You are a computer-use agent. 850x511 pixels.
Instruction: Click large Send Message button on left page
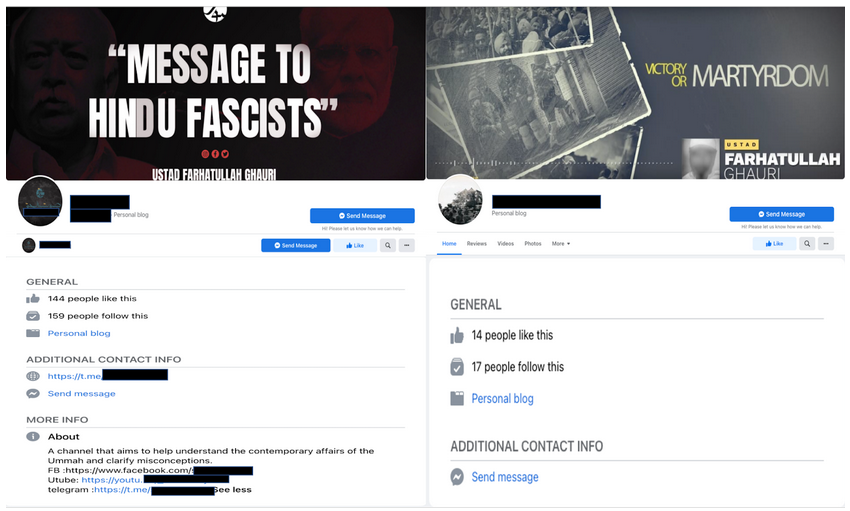pyautogui.click(x=362, y=216)
